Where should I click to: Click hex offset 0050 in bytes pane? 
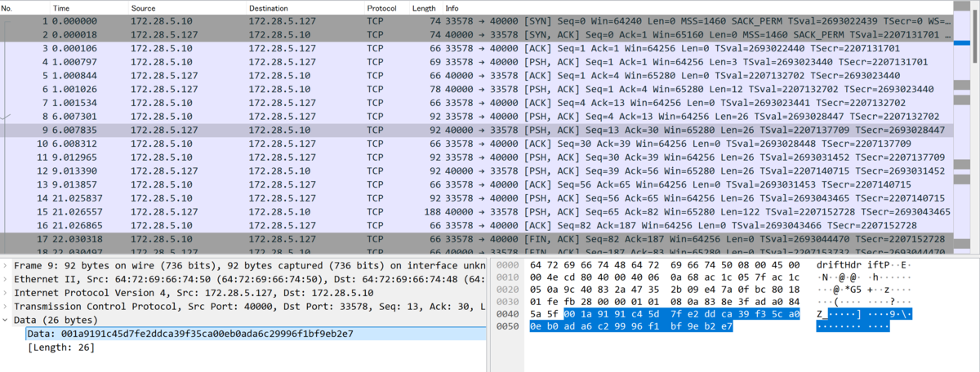(x=506, y=325)
